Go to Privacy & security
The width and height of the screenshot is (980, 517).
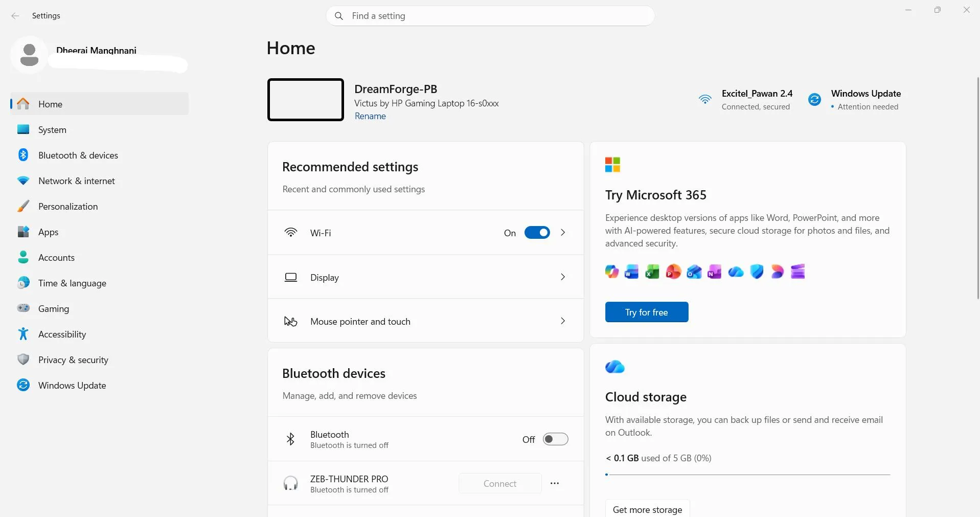point(100,359)
